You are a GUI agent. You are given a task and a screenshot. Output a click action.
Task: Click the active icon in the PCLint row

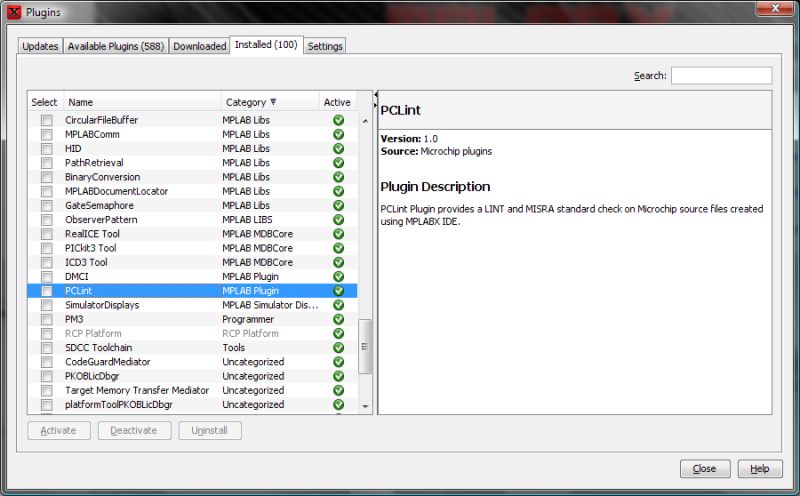(338, 291)
